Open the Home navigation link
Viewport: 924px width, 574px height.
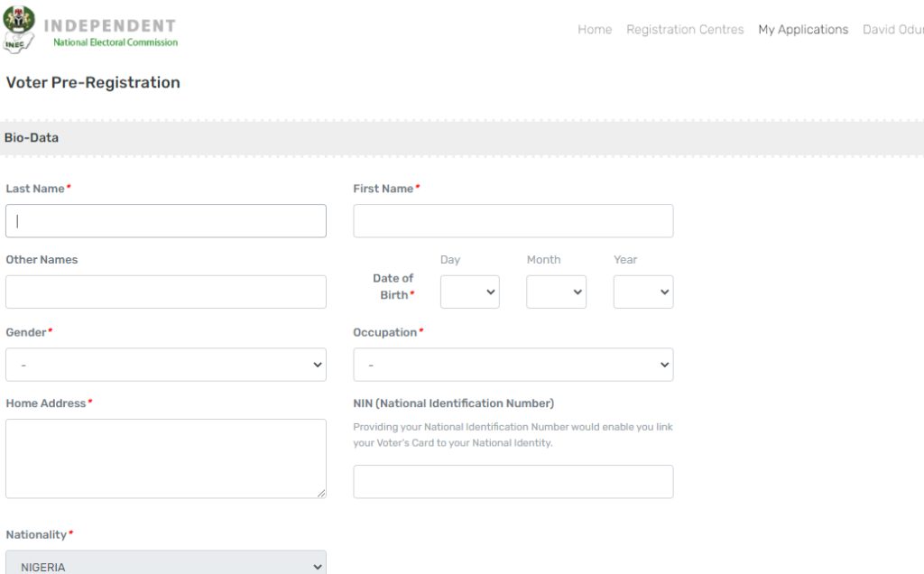click(595, 30)
